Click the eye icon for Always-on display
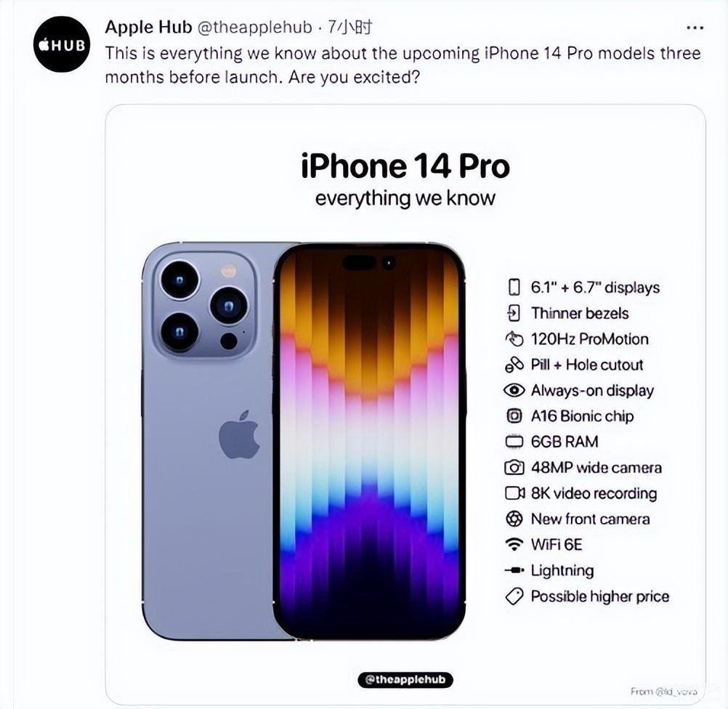This screenshot has width=728, height=709. 514,390
